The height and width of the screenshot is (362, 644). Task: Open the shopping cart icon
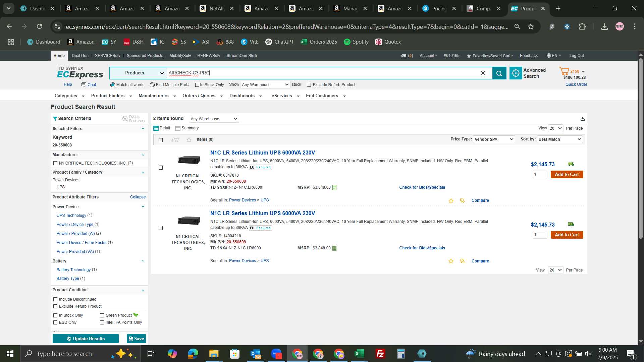click(x=564, y=71)
